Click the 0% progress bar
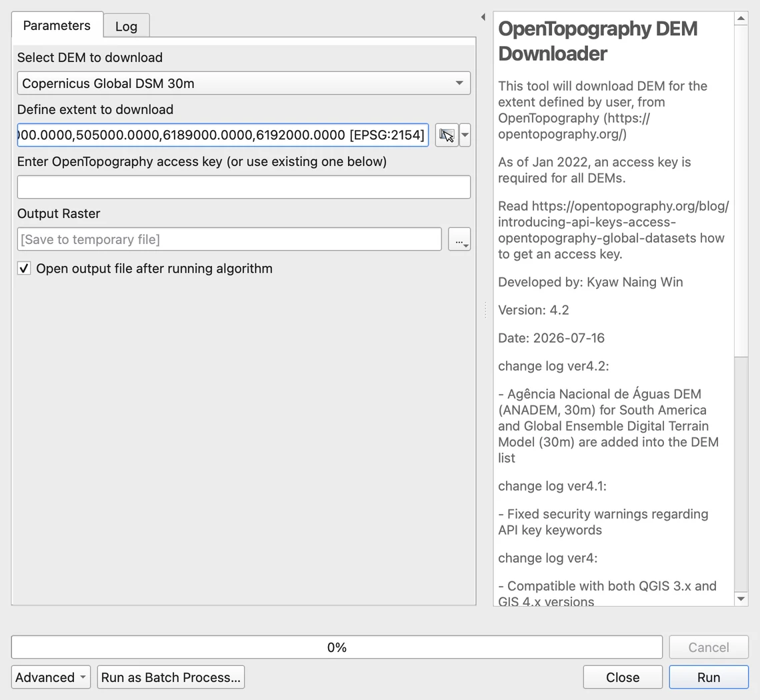Viewport: 760px width, 700px height. click(x=337, y=647)
